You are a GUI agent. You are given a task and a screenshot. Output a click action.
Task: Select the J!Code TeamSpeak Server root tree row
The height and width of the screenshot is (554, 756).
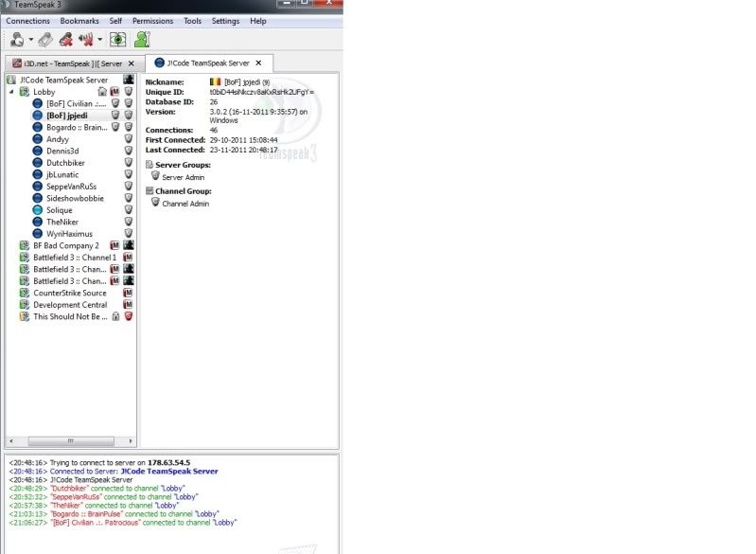(70, 80)
